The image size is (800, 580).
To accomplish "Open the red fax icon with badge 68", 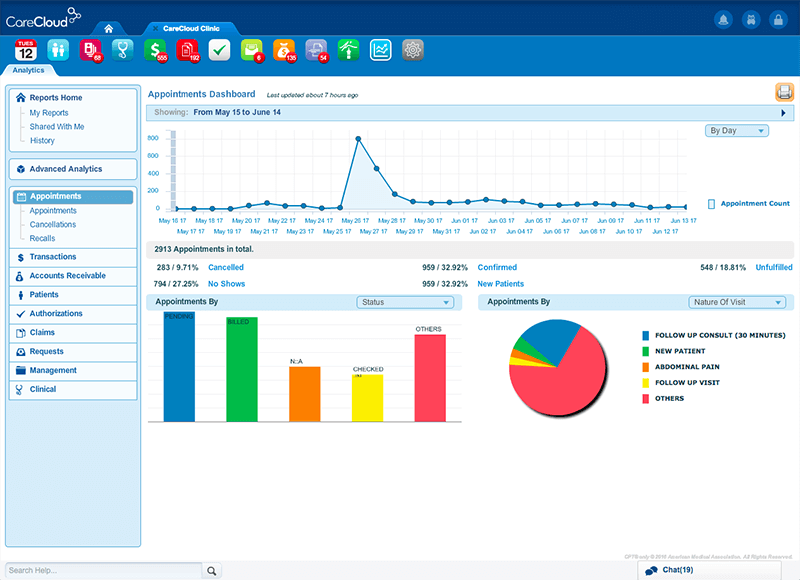I will (x=90, y=50).
